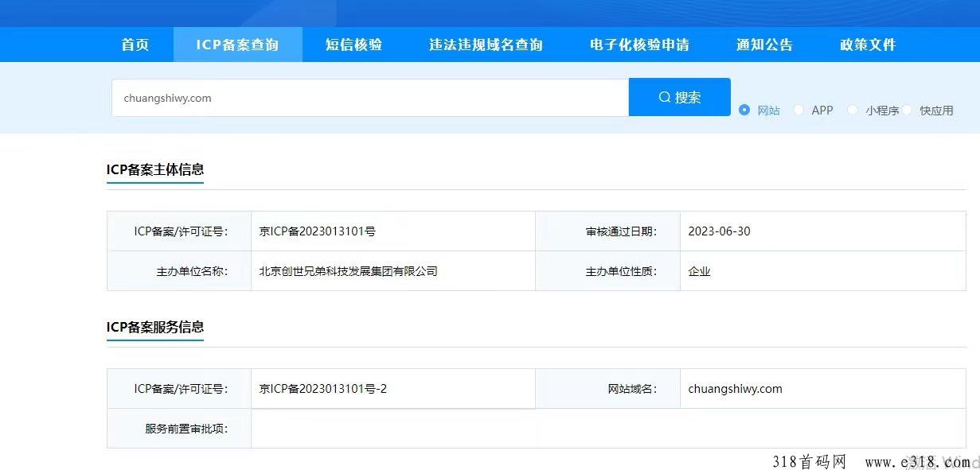
Task: Click the domain search input field
Action: [370, 98]
